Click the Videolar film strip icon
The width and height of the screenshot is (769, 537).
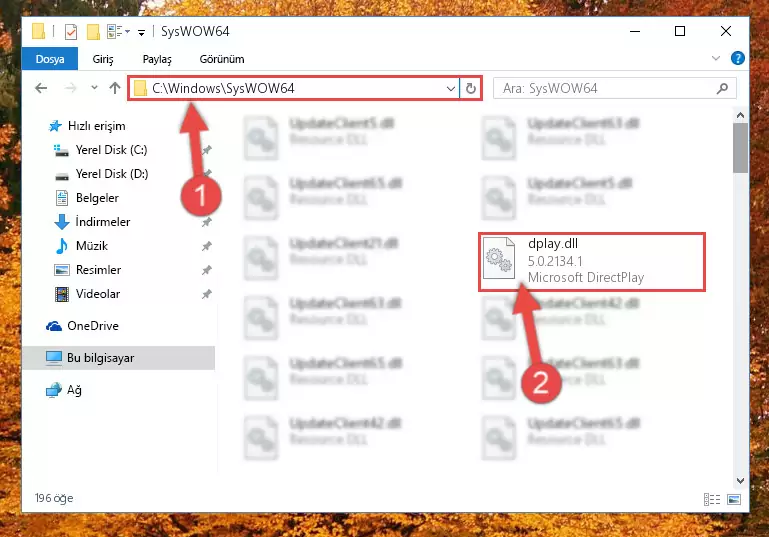62,294
